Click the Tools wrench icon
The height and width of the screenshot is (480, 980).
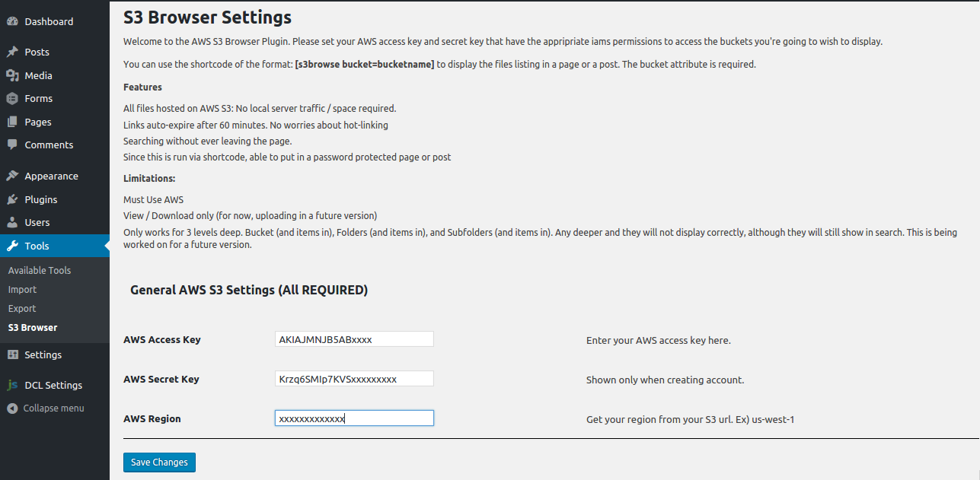(12, 246)
